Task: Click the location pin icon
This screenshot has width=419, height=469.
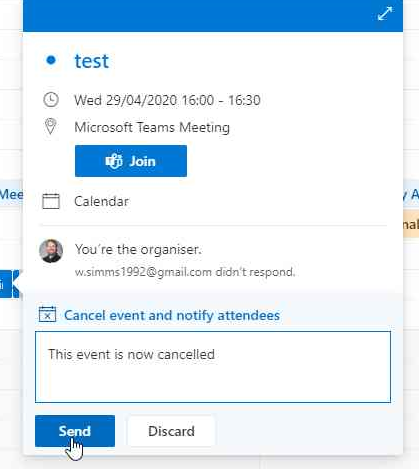Action: click(50, 126)
